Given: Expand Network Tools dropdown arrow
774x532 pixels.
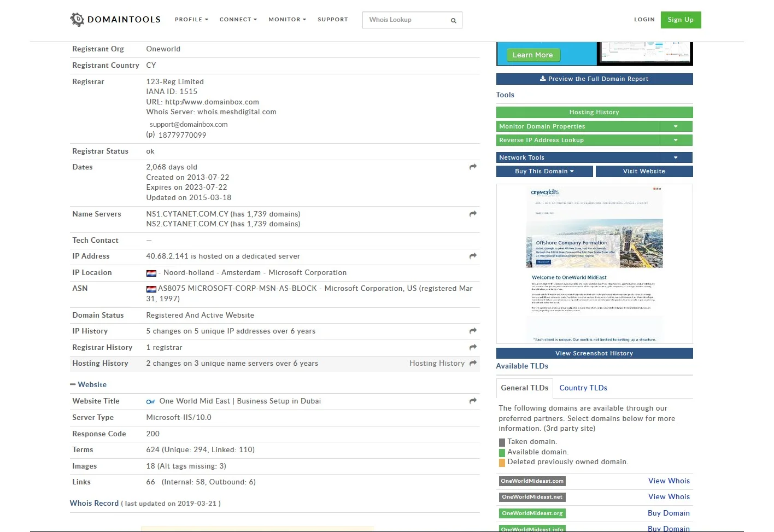Looking at the screenshot, I should click(x=676, y=157).
